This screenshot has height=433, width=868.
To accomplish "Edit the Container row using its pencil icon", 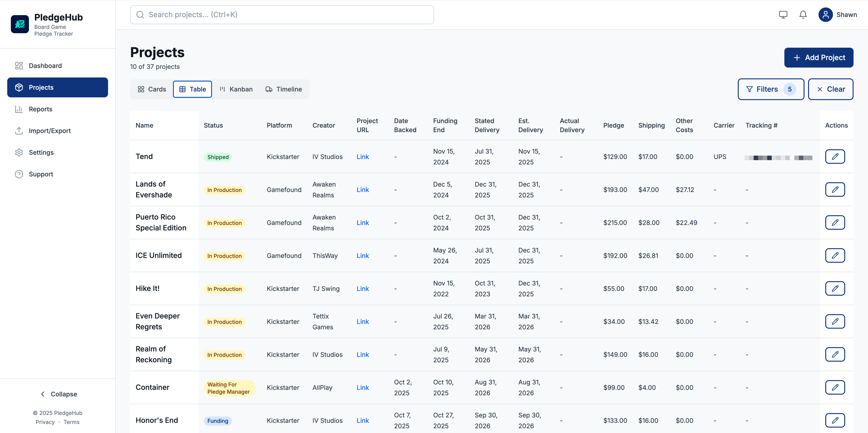I will (835, 387).
